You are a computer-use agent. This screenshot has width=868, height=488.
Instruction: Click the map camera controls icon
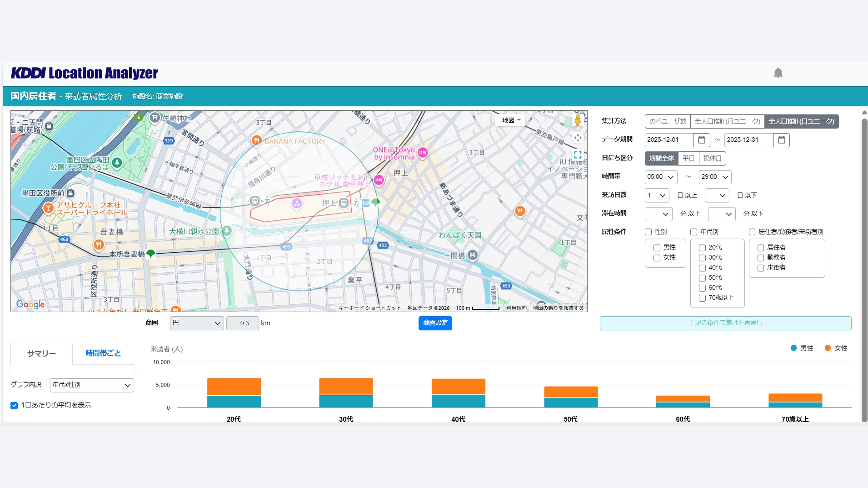coord(578,137)
